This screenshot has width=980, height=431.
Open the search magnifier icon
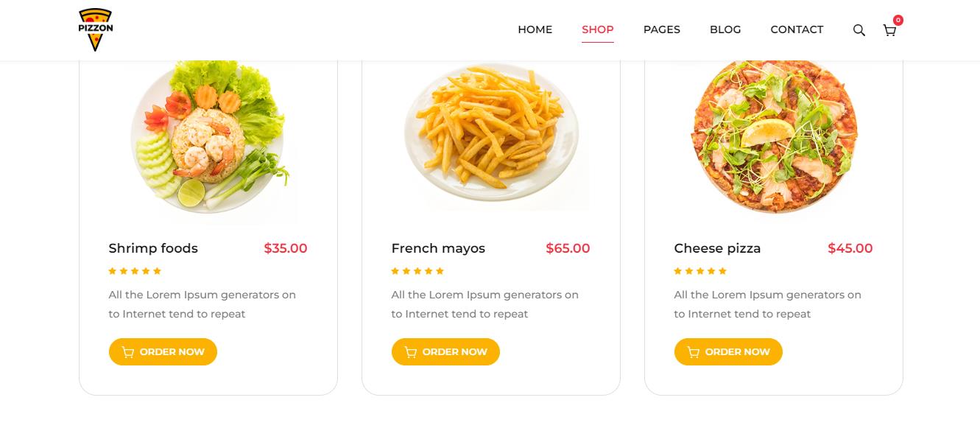(x=859, y=30)
